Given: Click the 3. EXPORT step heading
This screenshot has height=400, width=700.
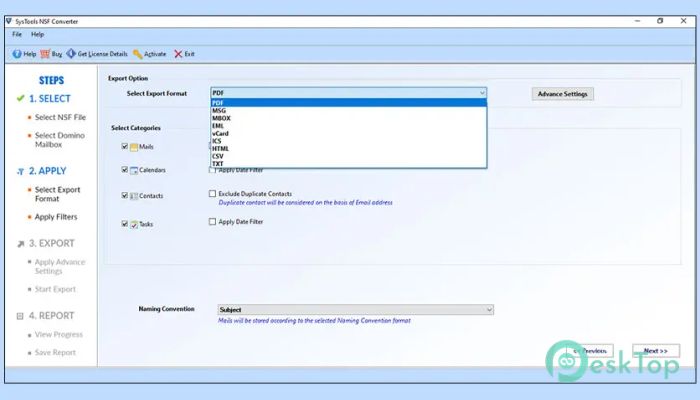Looking at the screenshot, I should point(51,243).
